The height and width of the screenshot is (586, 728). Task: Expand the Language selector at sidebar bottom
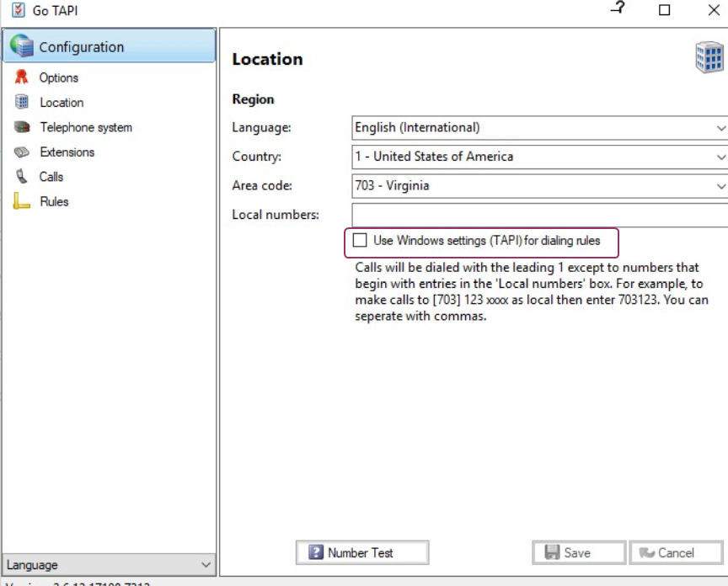click(109, 565)
